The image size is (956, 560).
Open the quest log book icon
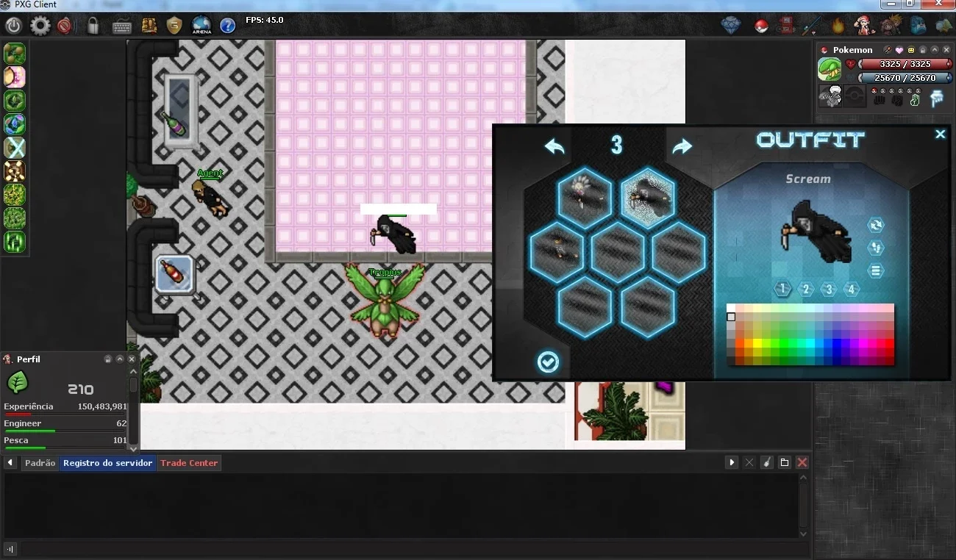tap(149, 26)
